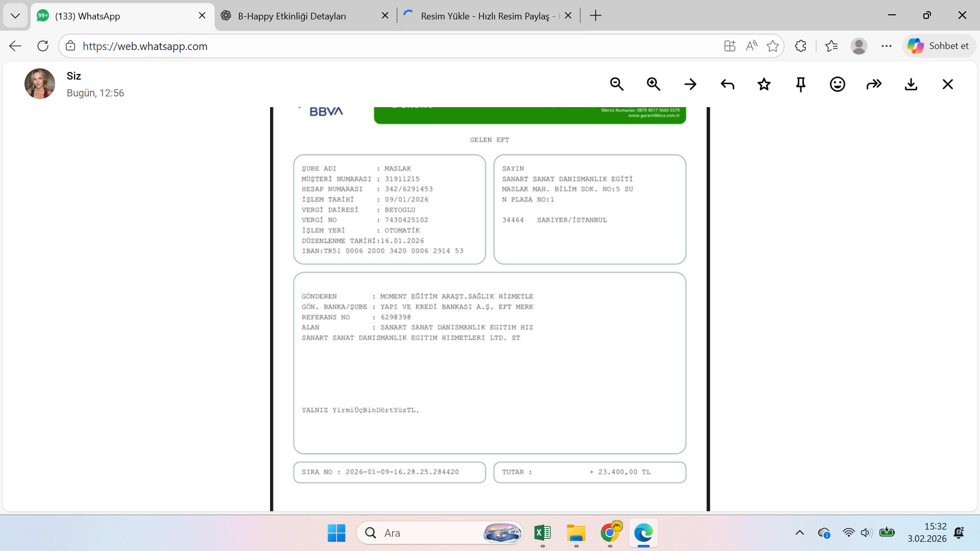Open browser extensions menu

[800, 46]
